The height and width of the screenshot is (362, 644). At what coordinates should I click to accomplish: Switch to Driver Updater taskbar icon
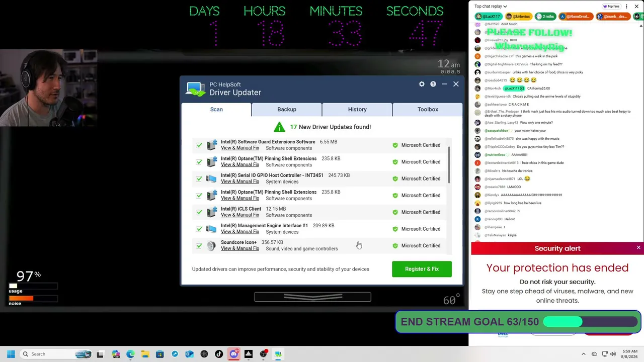[278, 354]
